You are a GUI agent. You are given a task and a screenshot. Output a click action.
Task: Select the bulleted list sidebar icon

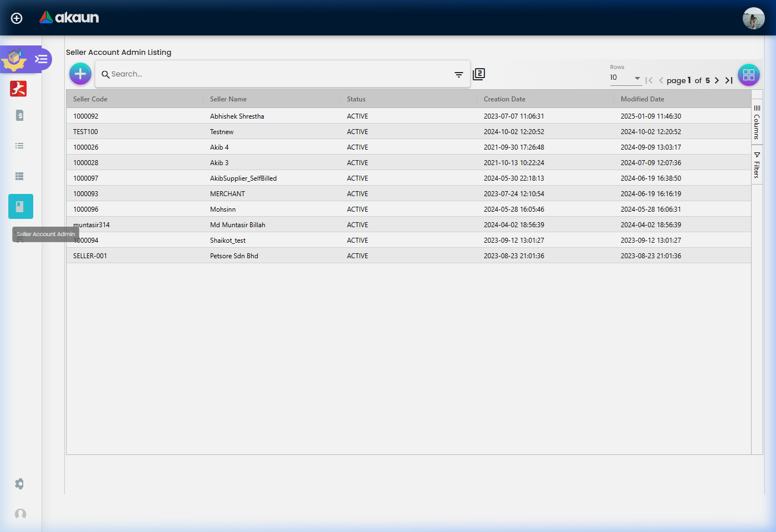[x=19, y=146]
